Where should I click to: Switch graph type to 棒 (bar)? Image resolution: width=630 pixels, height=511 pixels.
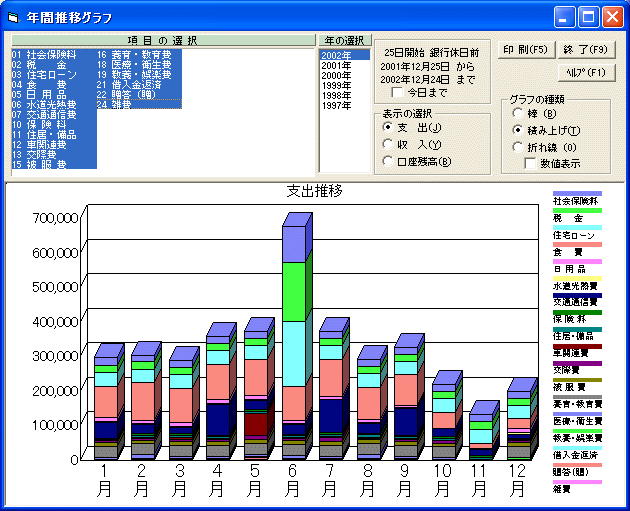[x=518, y=114]
